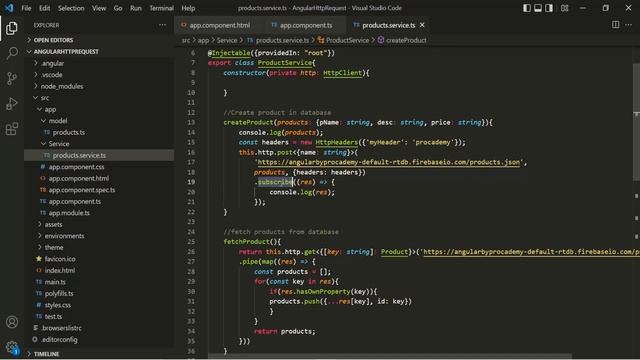Open the Search view icon

12,53
